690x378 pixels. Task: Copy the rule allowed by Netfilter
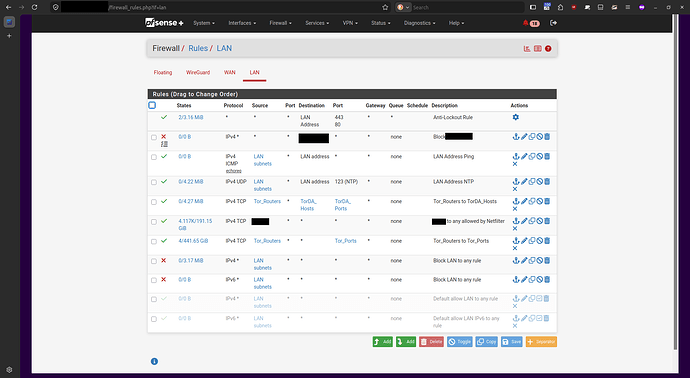(x=532, y=221)
